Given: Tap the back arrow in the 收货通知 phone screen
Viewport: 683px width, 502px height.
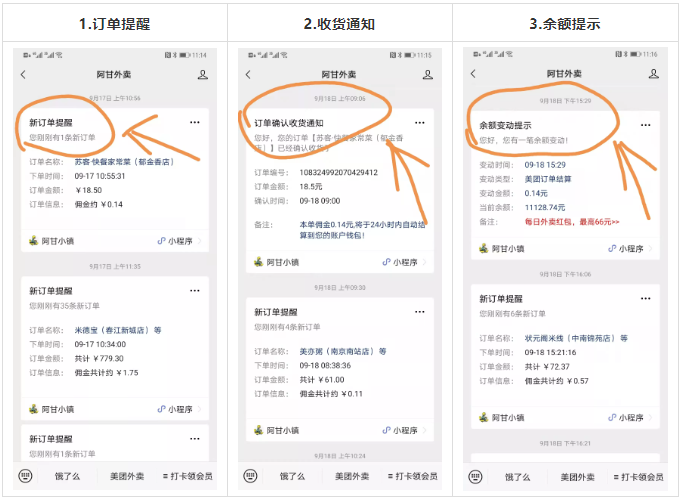Looking at the screenshot, I should pos(248,75).
